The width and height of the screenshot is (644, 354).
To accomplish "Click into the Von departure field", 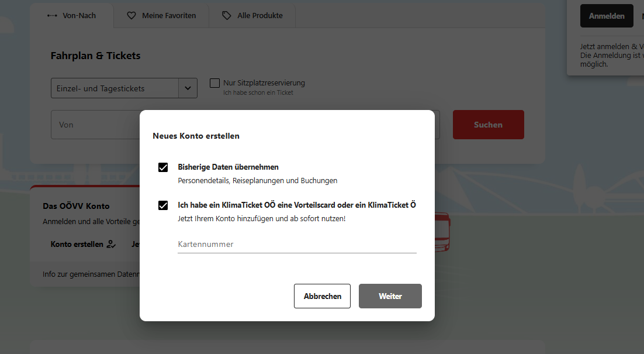I will tap(94, 125).
